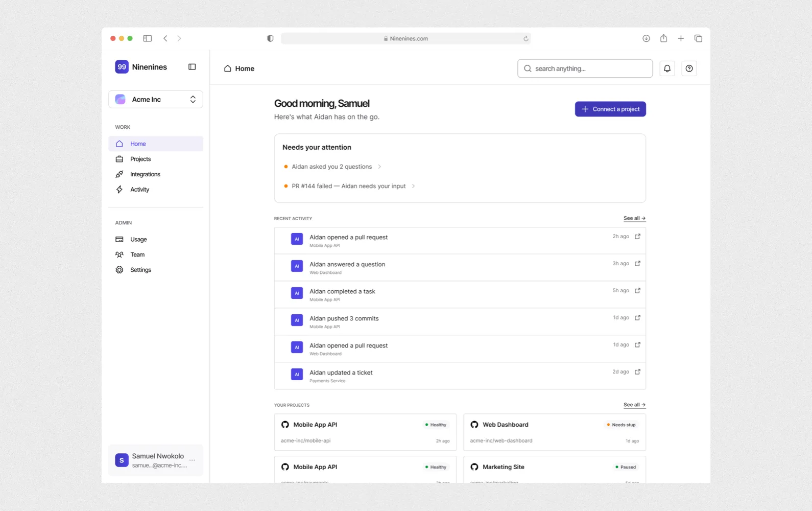Click the Paused status badge
This screenshot has height=511, width=812.
pos(626,467)
